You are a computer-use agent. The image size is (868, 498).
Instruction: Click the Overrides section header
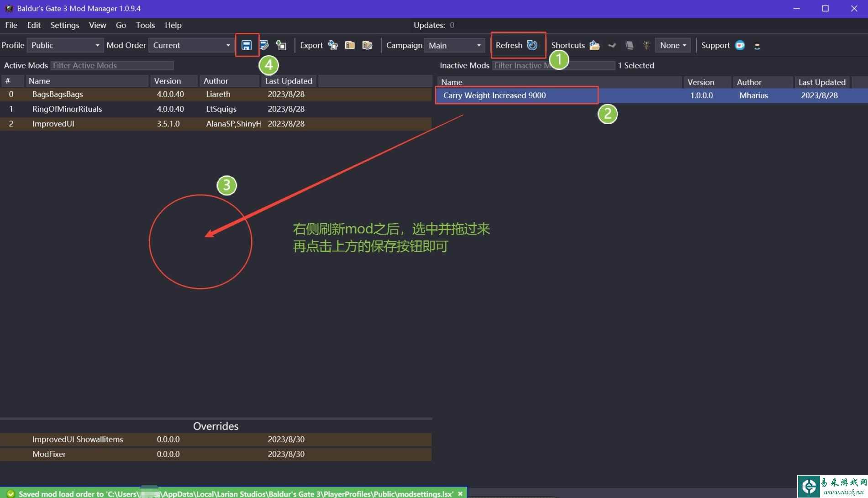tap(216, 426)
